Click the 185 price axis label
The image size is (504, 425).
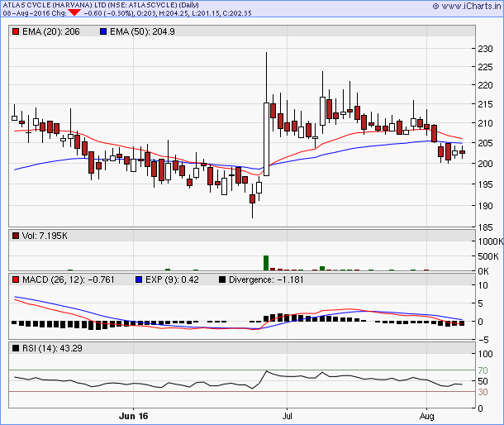[485, 227]
